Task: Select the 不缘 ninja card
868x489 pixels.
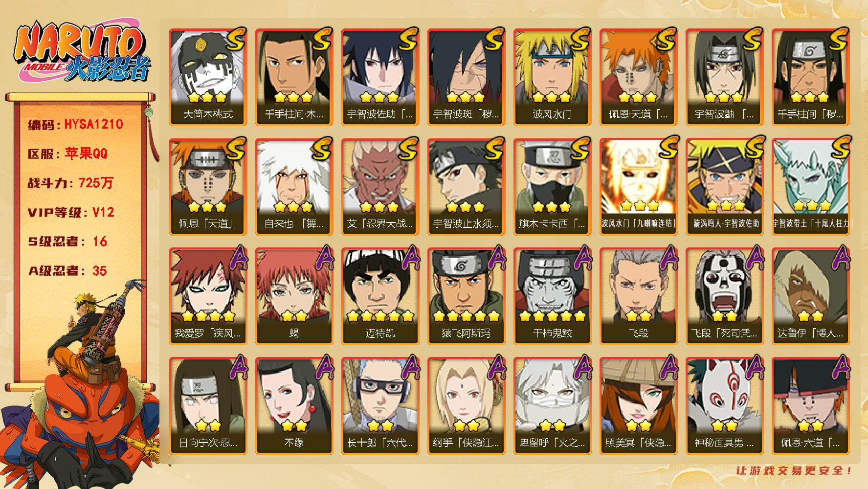Action: [294, 406]
